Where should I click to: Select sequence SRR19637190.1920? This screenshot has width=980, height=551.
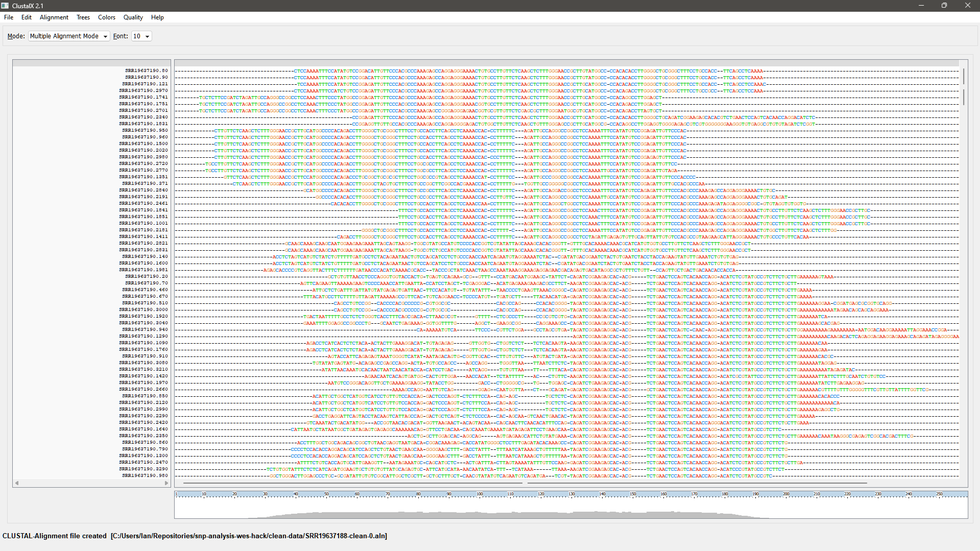pyautogui.click(x=144, y=316)
